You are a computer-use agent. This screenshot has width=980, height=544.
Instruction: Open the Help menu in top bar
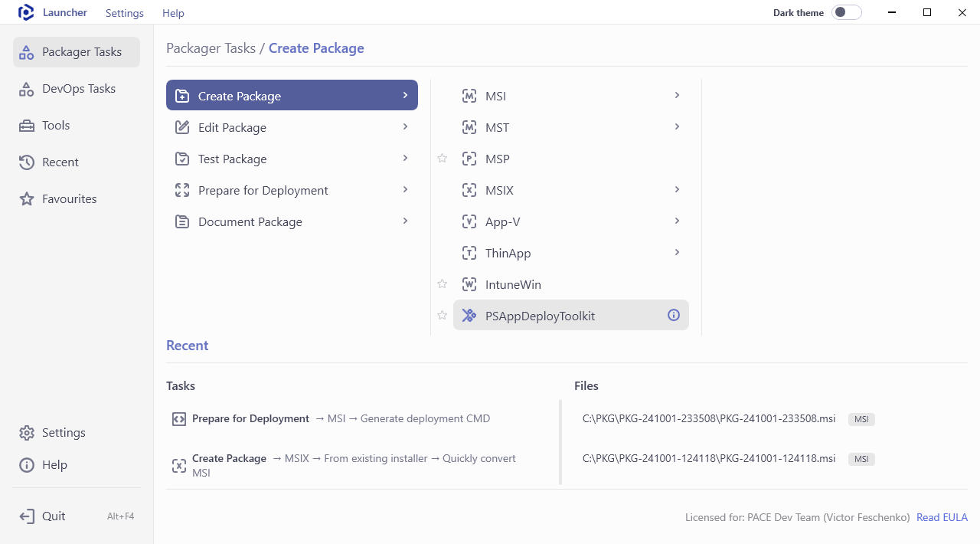point(173,13)
